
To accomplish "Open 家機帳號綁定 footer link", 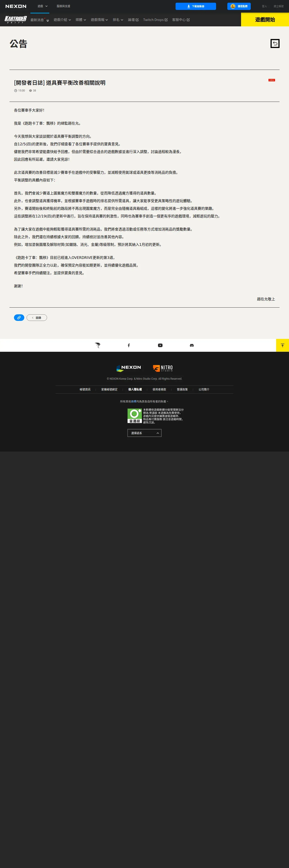I will pyautogui.click(x=109, y=389).
